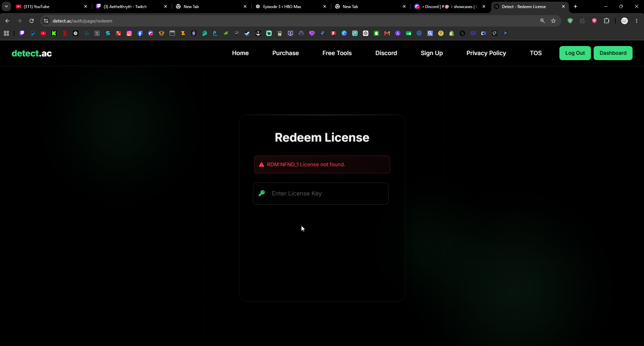Go back with the browser back arrow
The image size is (644, 346).
tap(7, 21)
